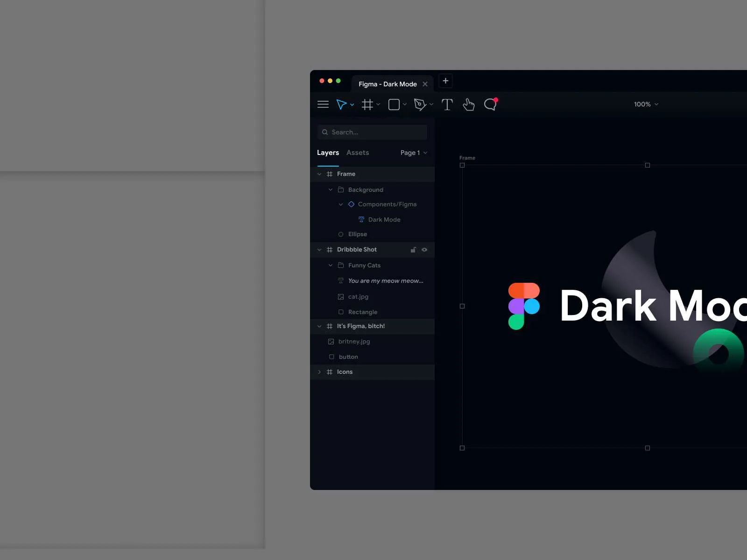Switch to the Assets tab

[x=357, y=153]
